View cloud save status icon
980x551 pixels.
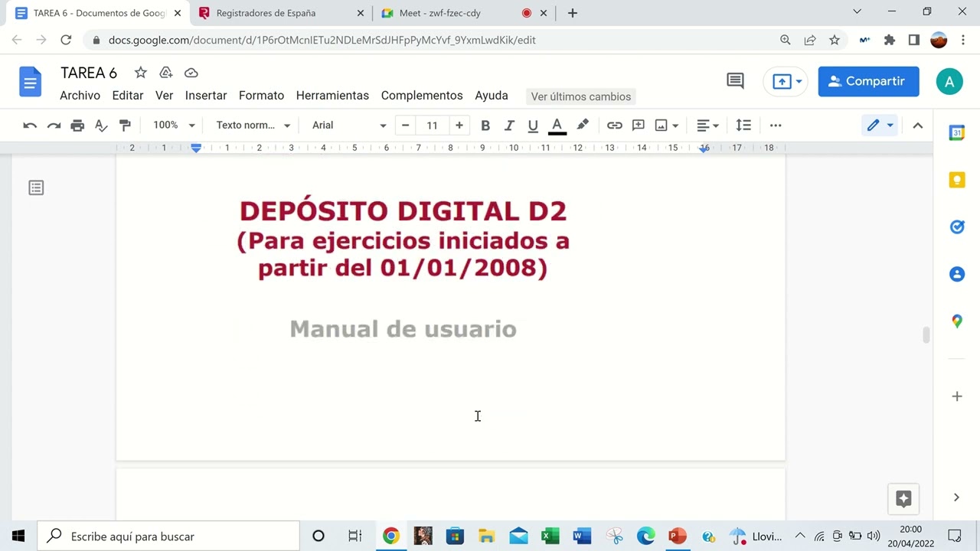pyautogui.click(x=191, y=73)
